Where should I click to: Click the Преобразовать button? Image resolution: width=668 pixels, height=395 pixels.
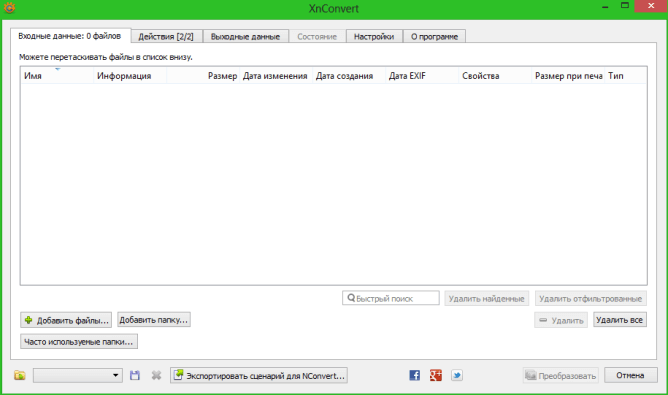[x=561, y=375]
